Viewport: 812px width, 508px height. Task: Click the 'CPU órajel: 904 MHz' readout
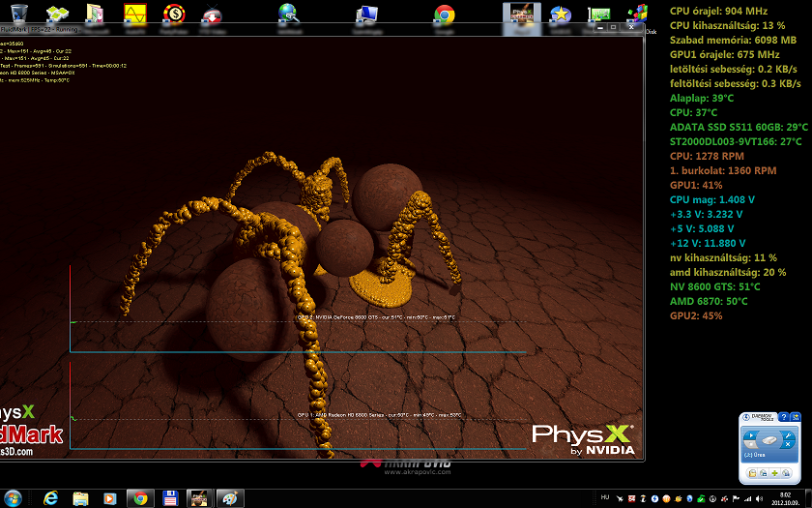718,11
